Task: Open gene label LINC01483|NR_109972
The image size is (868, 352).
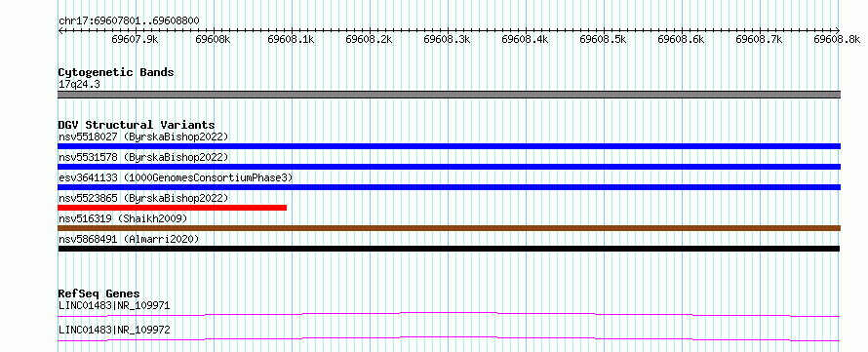Action: (x=114, y=331)
